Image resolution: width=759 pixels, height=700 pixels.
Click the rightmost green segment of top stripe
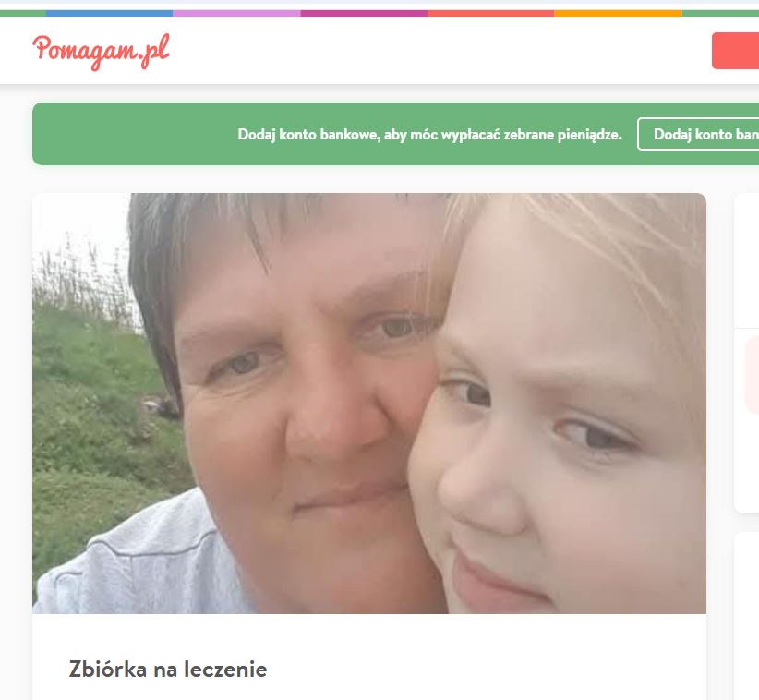tap(720, 13)
